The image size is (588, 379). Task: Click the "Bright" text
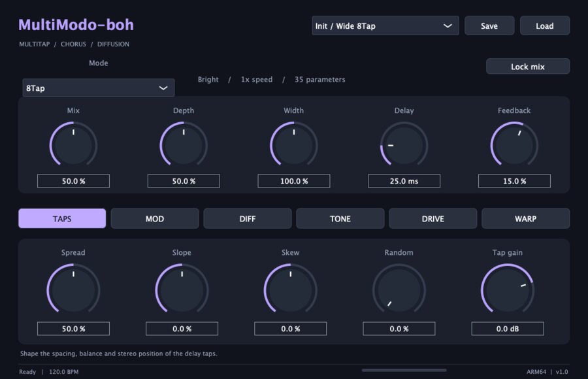point(208,80)
